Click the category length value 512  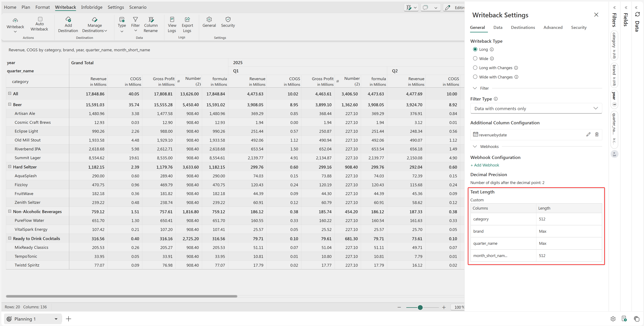(542, 219)
